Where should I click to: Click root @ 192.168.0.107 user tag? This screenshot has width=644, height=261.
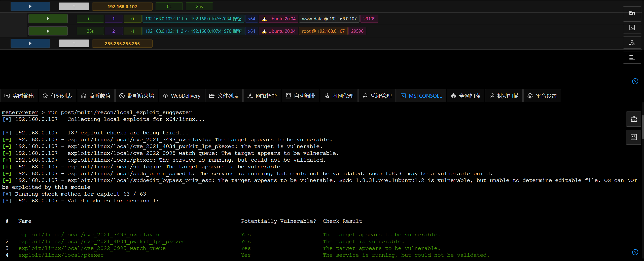(x=323, y=31)
